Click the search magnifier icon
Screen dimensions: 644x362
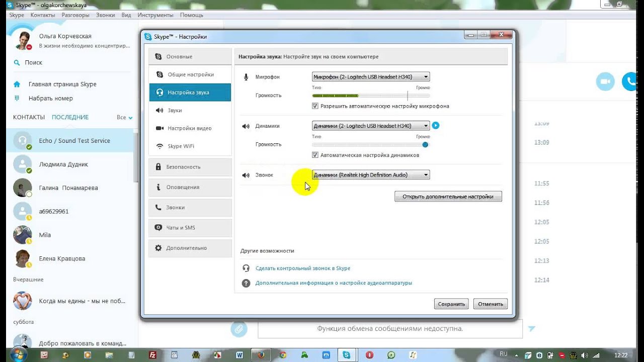(17, 63)
